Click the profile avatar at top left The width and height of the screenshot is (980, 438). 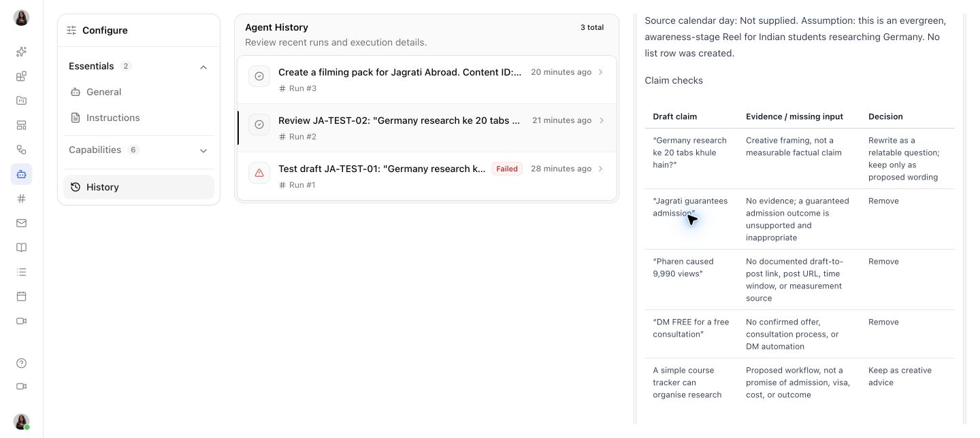coord(21,18)
